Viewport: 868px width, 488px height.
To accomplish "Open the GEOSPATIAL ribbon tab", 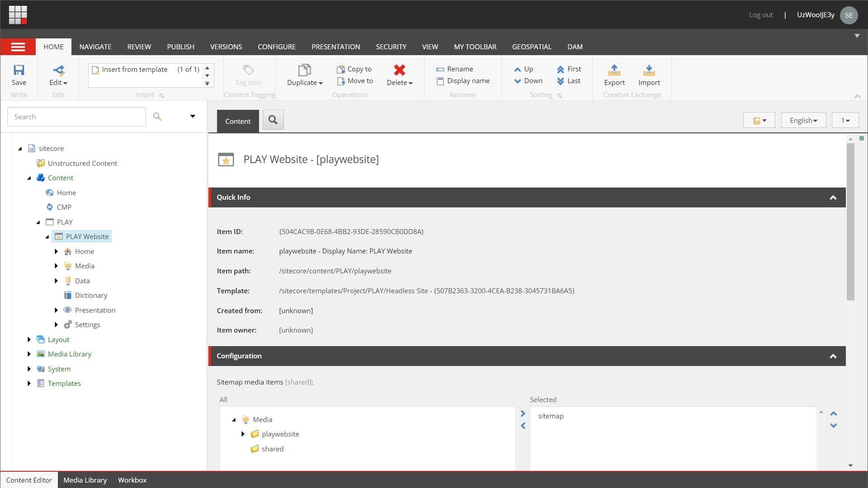I will click(x=532, y=47).
